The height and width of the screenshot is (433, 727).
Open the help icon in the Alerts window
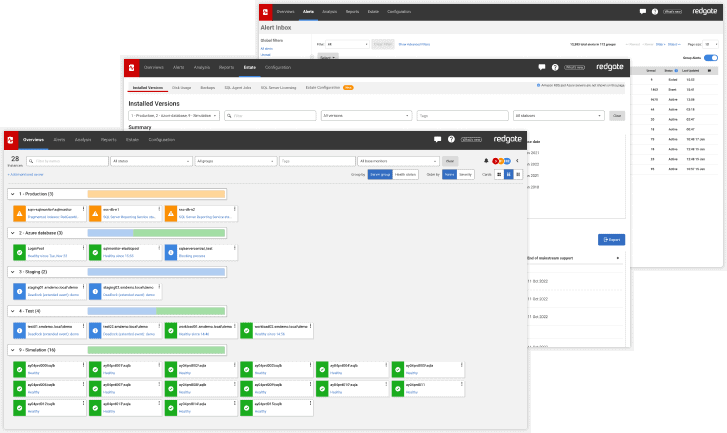coord(655,12)
